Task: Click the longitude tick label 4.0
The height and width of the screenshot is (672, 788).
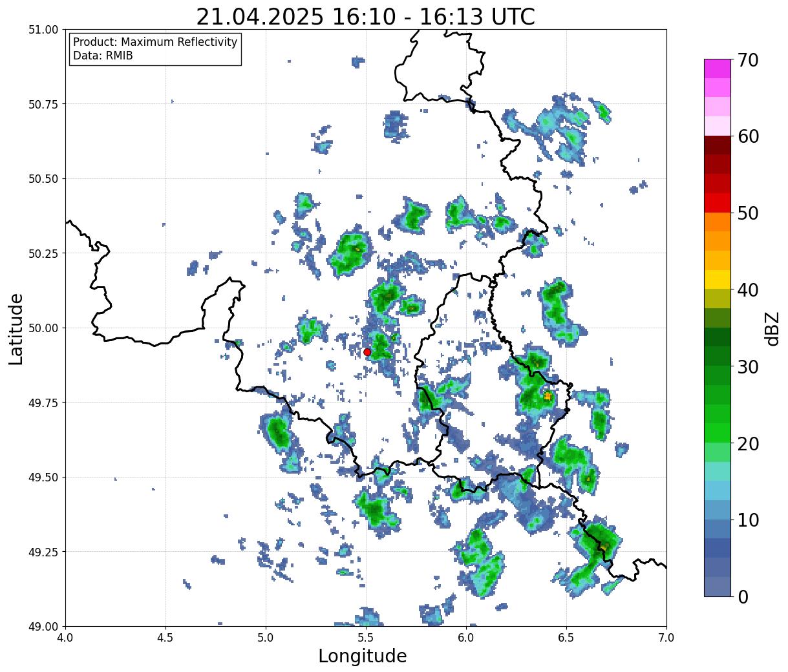Action: [x=65, y=638]
